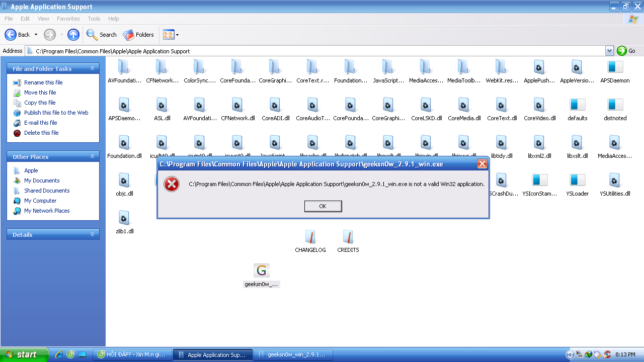The width and height of the screenshot is (644, 362).
Task: Click Publish this file to the Web
Action: click(x=56, y=113)
